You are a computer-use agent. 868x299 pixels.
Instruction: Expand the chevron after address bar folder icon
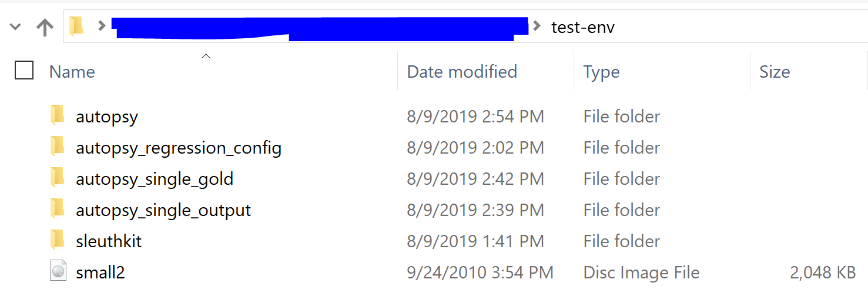click(x=102, y=26)
